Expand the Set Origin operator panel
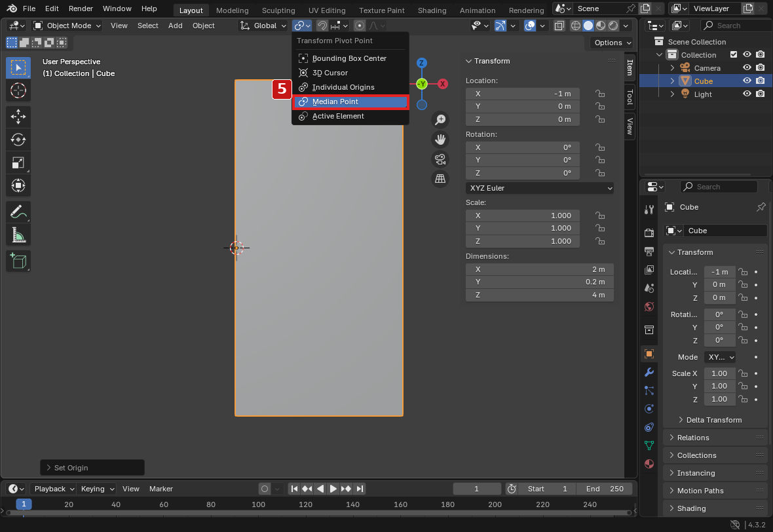 coord(92,468)
